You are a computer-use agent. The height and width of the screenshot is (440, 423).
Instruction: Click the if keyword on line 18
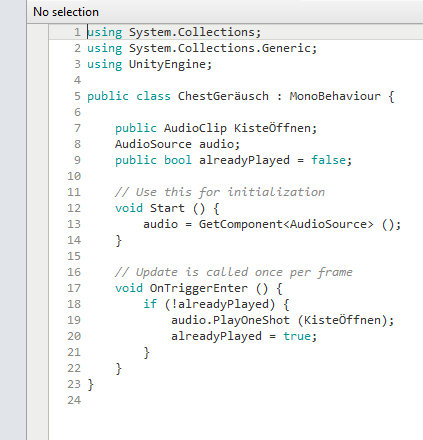tap(150, 304)
